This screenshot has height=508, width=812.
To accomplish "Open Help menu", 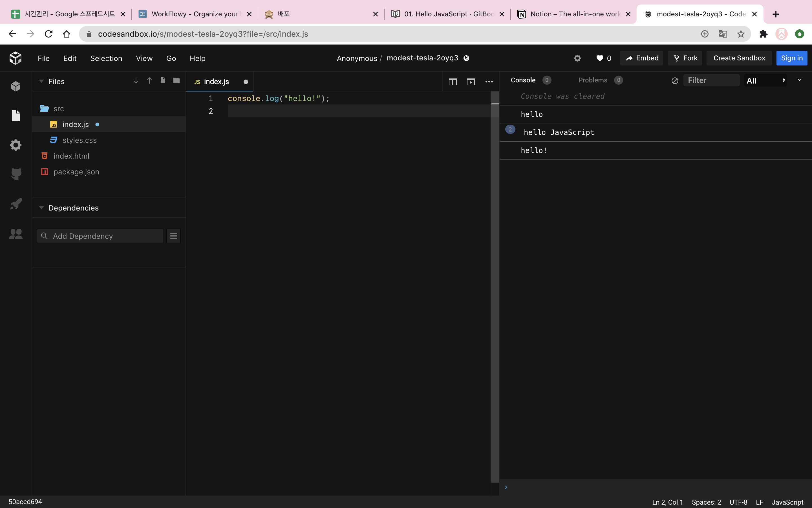I will click(x=197, y=58).
